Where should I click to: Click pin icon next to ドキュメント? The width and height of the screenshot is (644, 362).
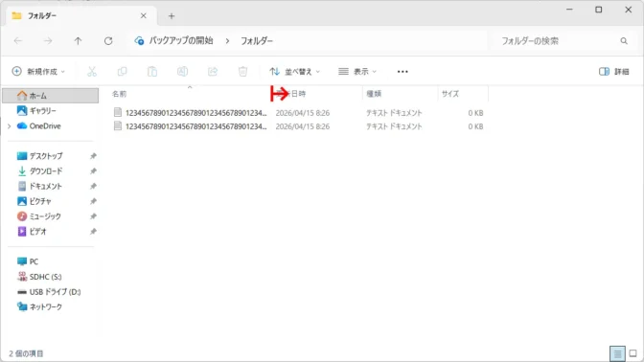pyautogui.click(x=93, y=187)
